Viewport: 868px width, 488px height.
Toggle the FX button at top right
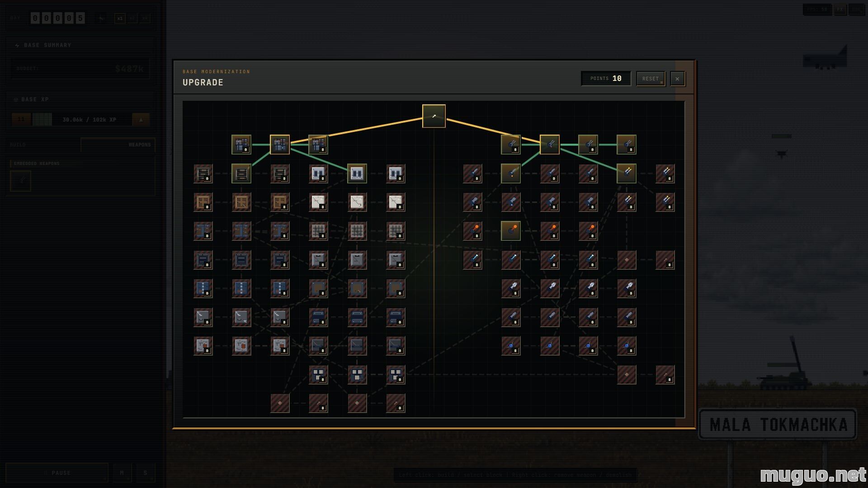click(840, 9)
